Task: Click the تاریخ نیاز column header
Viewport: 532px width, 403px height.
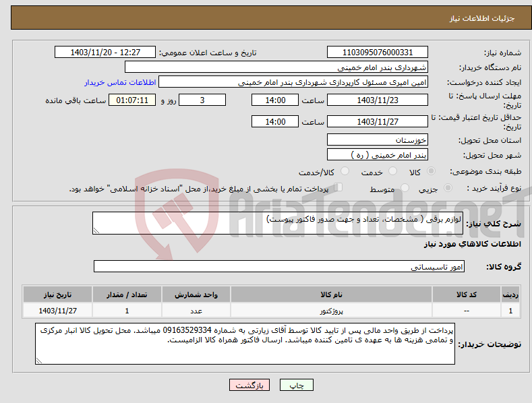Action: [58, 294]
